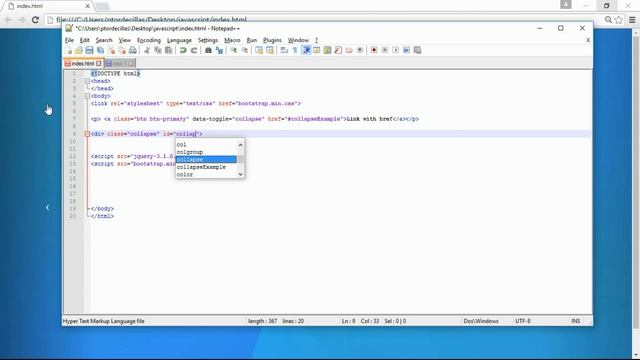
Task: Collapse the head tag fold marker
Action: click(x=87, y=81)
